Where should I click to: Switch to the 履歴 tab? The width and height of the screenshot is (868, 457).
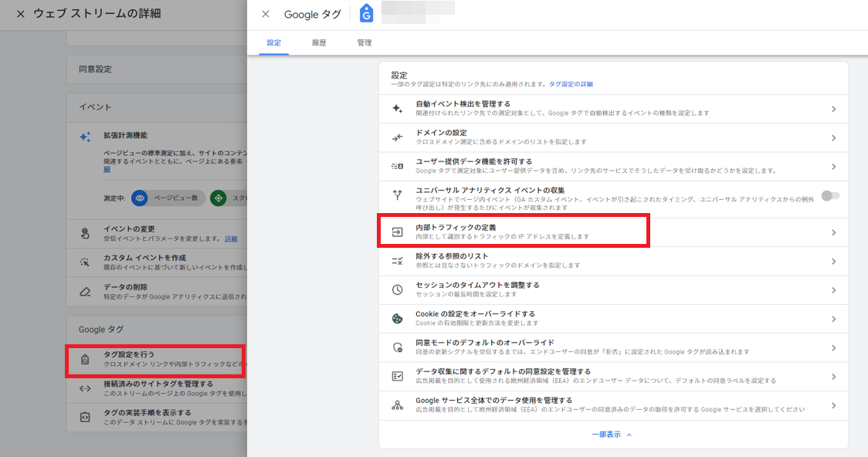coord(319,42)
